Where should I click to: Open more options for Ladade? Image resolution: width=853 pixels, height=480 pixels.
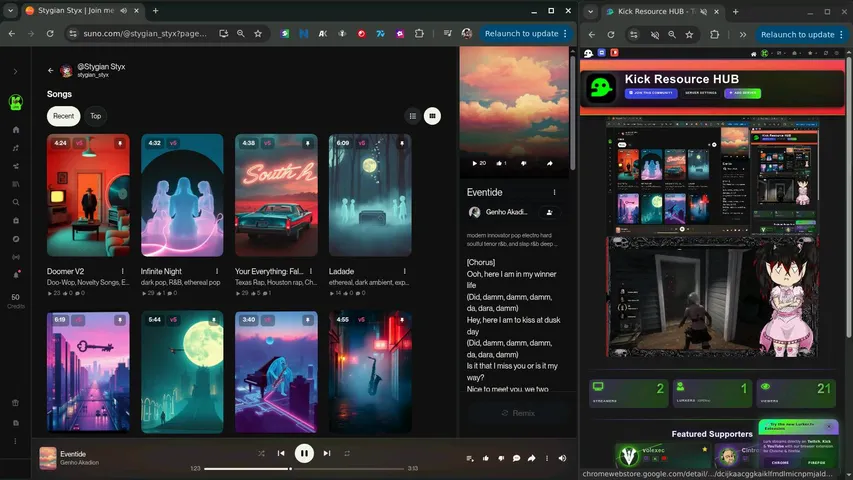point(404,271)
